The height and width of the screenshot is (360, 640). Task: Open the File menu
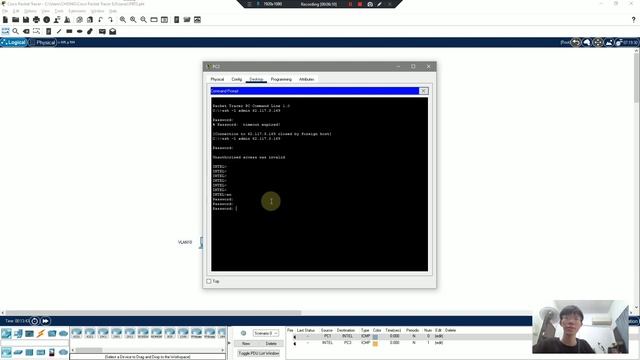tap(5, 11)
